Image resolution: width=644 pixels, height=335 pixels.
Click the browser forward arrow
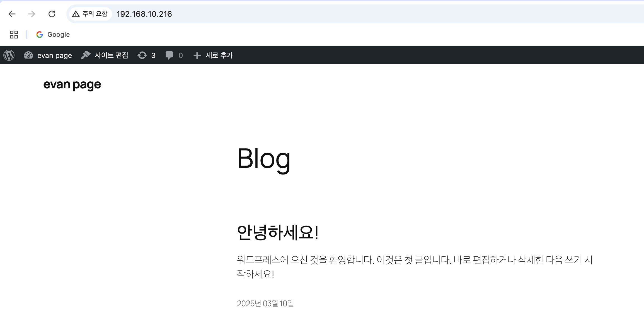[32, 14]
